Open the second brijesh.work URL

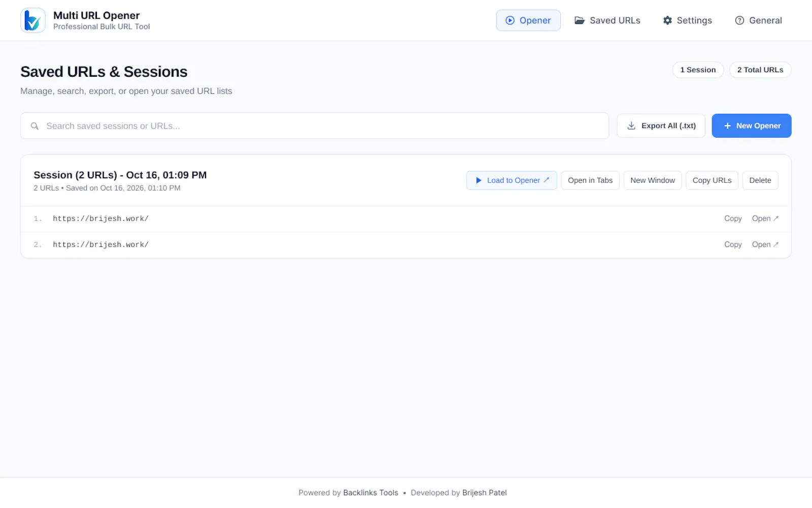click(x=765, y=244)
